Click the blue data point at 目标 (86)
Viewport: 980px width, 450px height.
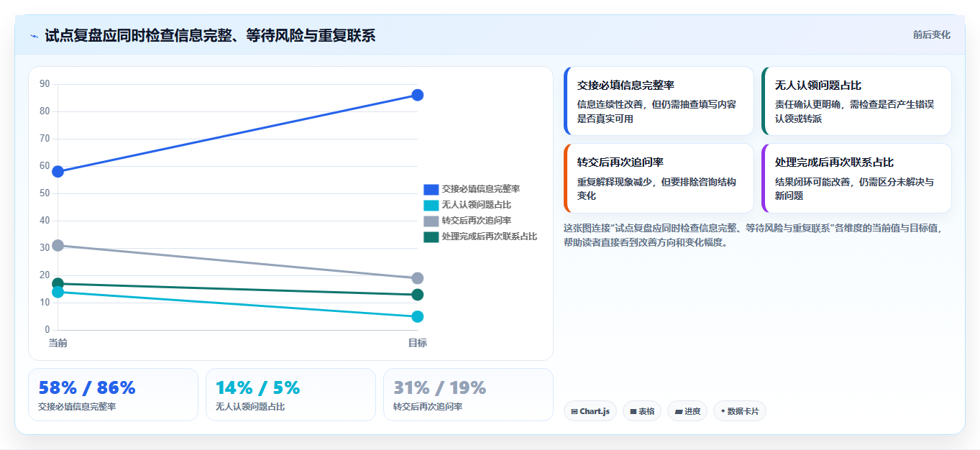pos(418,95)
